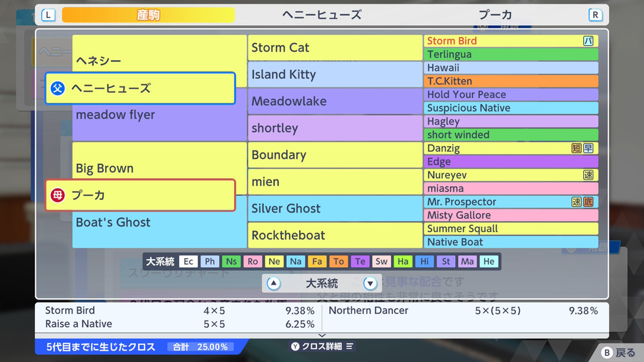Click the Storm Cat cell
Image resolution: width=644 pixels, height=362 pixels.
pyautogui.click(x=335, y=48)
